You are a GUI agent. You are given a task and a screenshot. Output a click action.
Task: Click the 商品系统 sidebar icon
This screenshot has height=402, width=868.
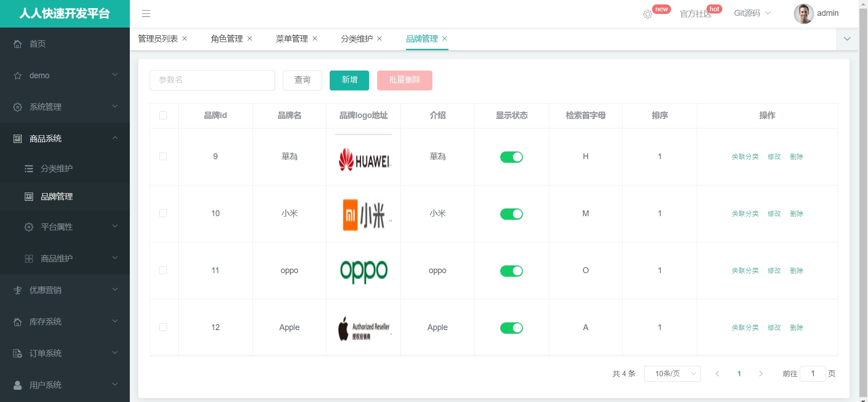18,139
